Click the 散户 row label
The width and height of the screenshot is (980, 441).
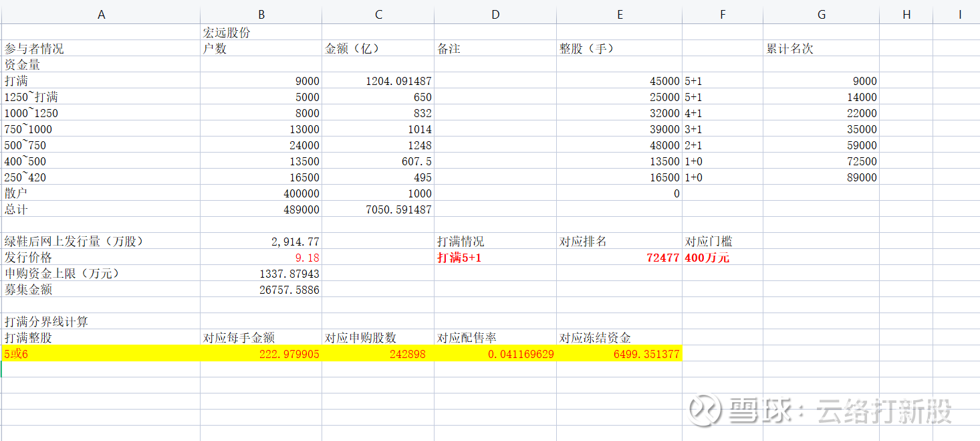pos(101,193)
